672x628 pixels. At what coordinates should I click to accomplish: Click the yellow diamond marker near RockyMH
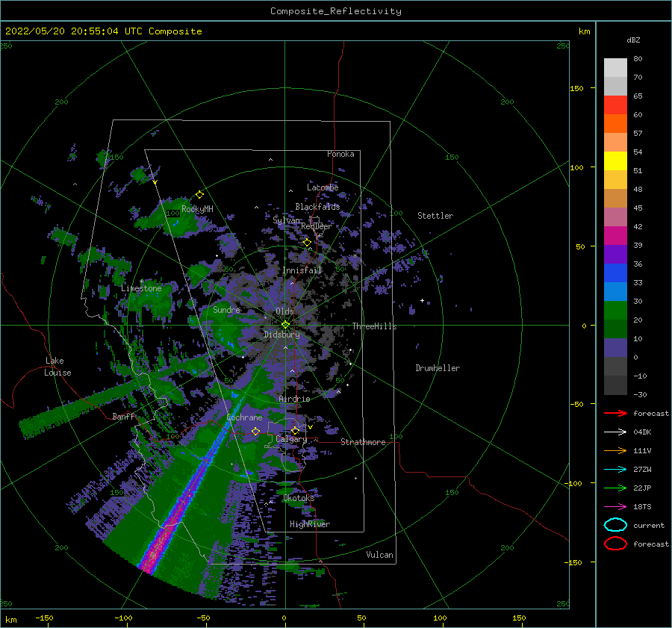click(x=199, y=195)
